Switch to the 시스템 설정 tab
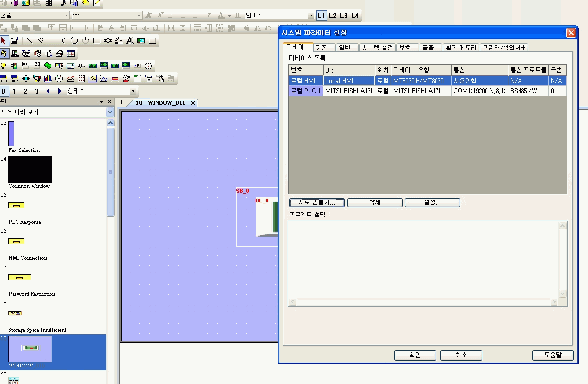The width and height of the screenshot is (588, 384). coord(377,48)
